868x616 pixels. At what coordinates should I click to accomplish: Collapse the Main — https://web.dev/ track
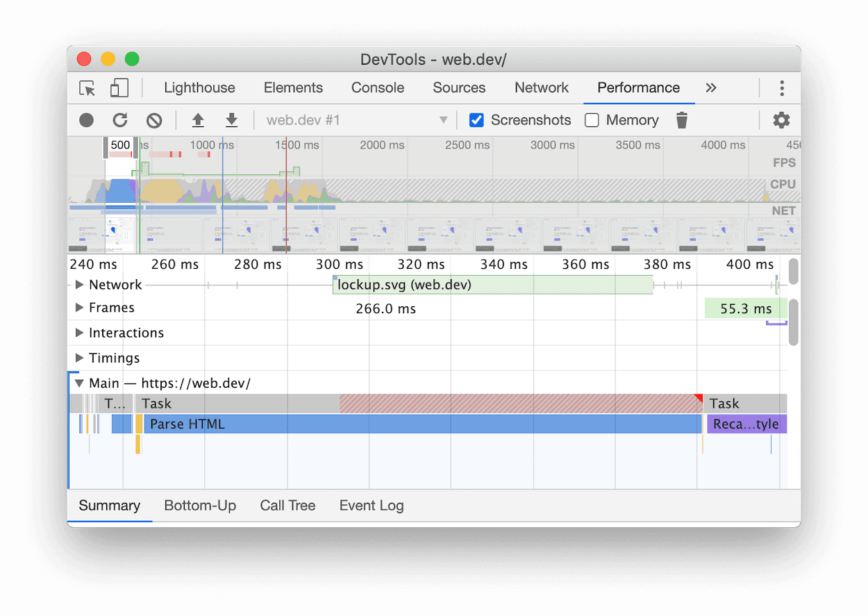click(78, 382)
